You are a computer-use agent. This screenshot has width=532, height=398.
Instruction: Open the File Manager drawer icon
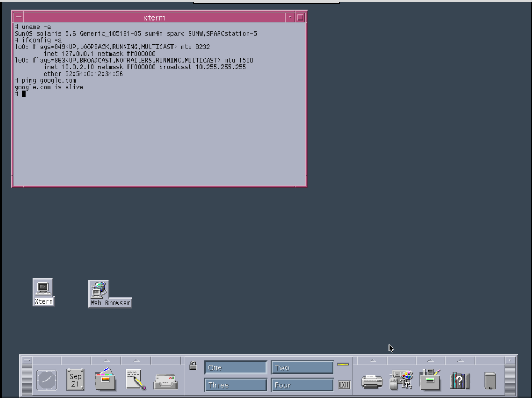(x=105, y=379)
